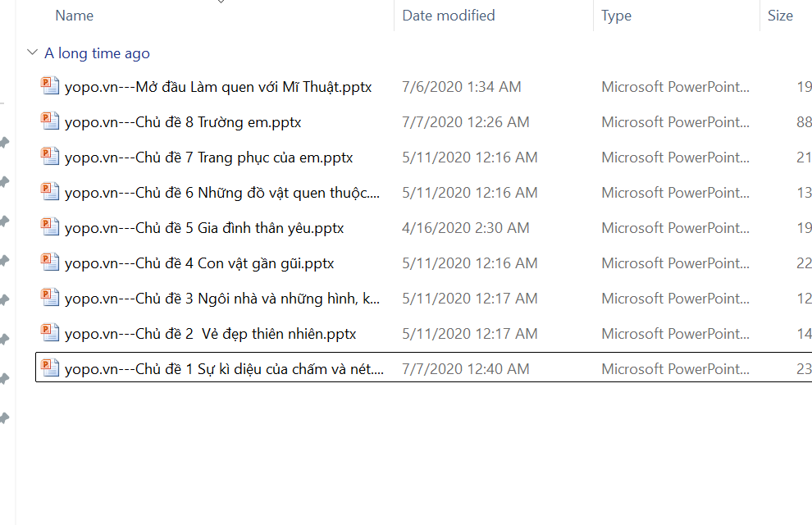The image size is (812, 525).
Task: Click PowerPoint icon for Chủ đề 5 Gia đình thân yêu
Action: tap(51, 227)
